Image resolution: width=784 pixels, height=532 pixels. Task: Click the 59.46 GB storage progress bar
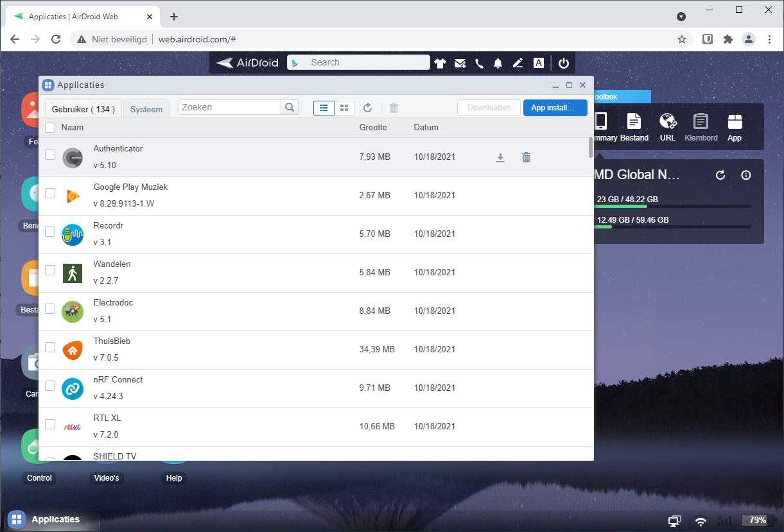coord(674,227)
